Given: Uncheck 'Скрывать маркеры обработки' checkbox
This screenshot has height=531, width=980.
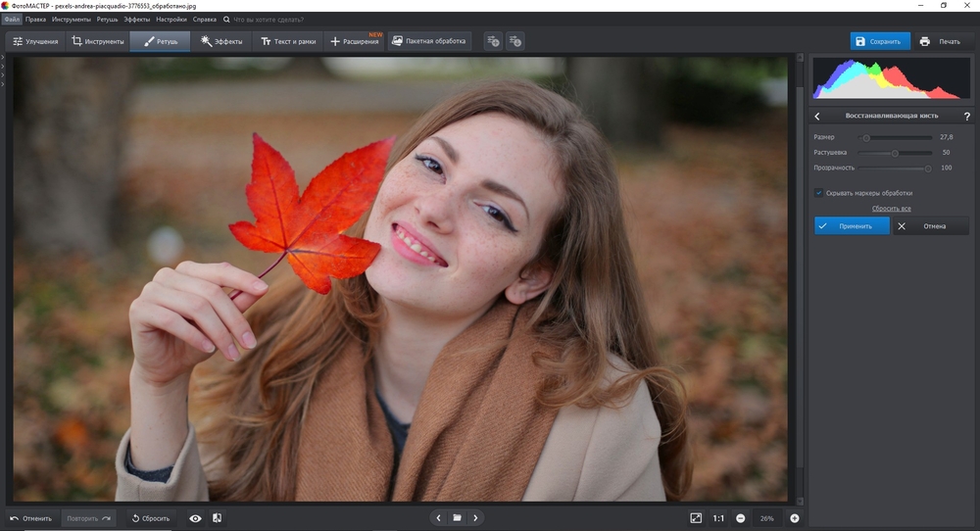Looking at the screenshot, I should point(819,193).
